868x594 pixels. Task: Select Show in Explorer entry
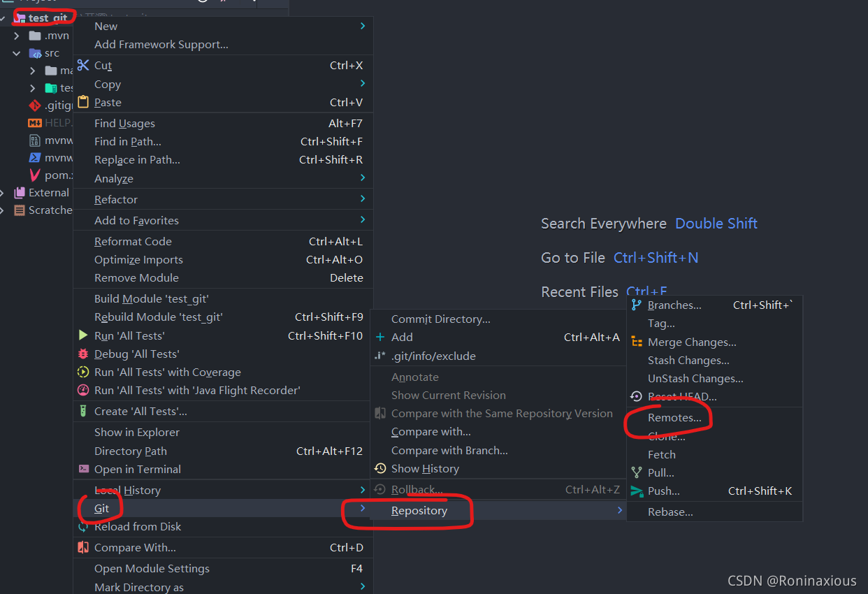[223, 432]
